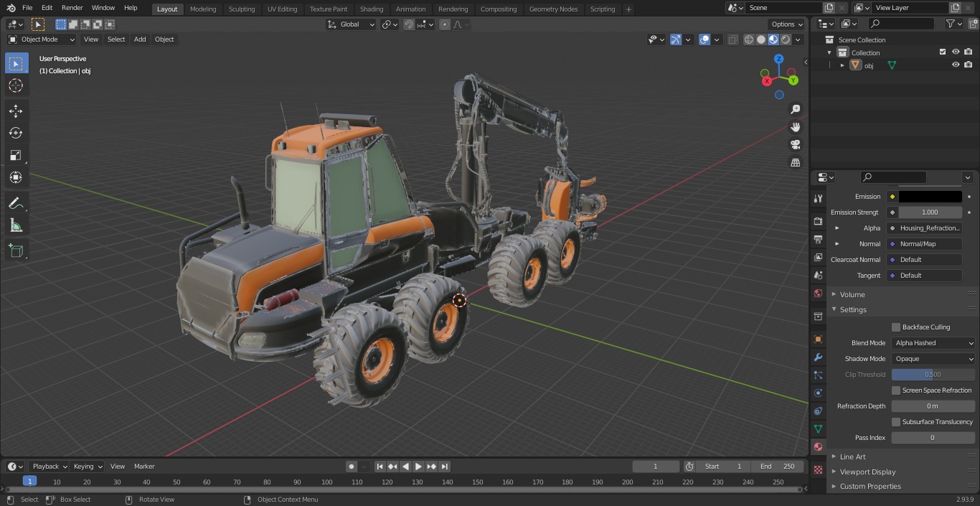Viewport: 980px width, 506px height.
Task: Open the File menu
Action: click(x=27, y=8)
